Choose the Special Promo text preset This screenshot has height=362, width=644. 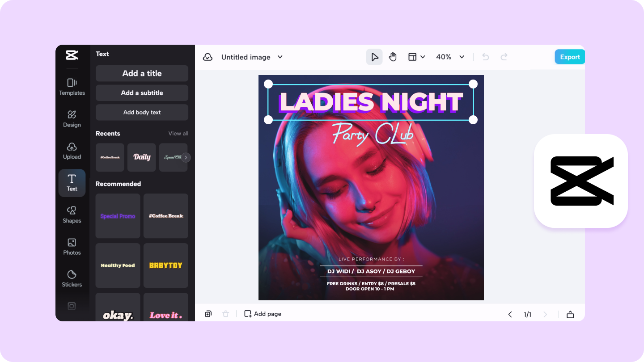tap(118, 216)
